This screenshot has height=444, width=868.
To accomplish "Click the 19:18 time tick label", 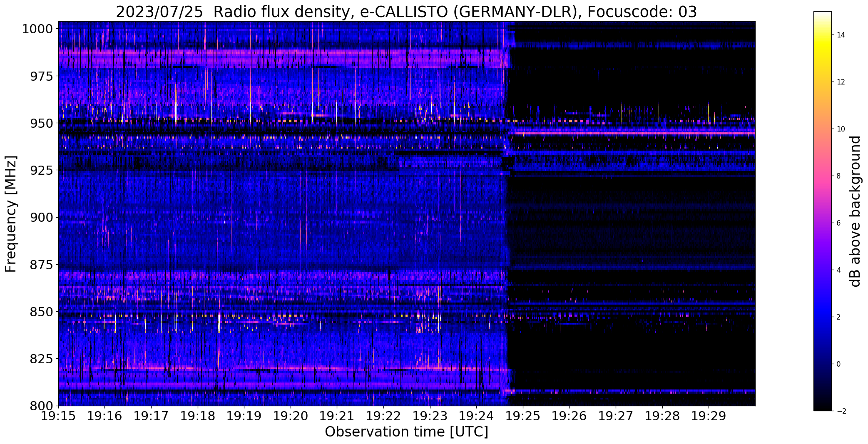I will tap(198, 416).
